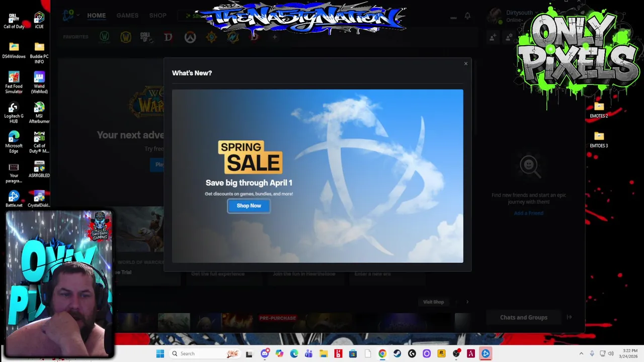Open the Battle.net logo dropdown menu
644x362 pixels.
tap(70, 16)
